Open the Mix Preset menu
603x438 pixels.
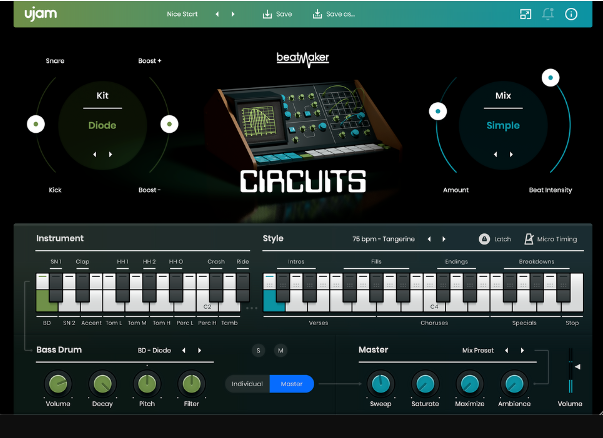(478, 350)
